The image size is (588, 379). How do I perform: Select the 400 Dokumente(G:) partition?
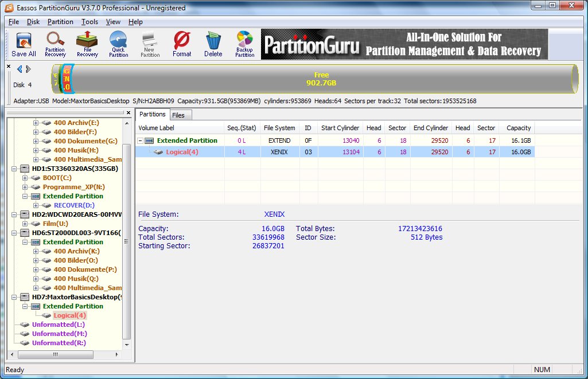pyautogui.click(x=85, y=141)
